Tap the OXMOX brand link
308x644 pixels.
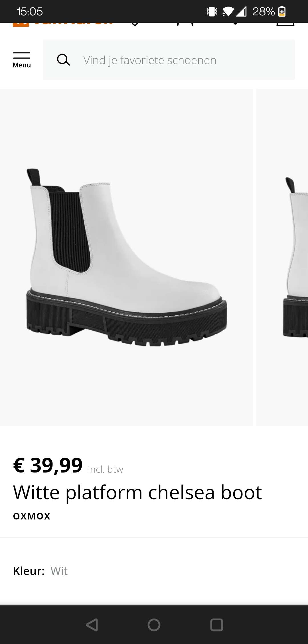pyautogui.click(x=32, y=516)
